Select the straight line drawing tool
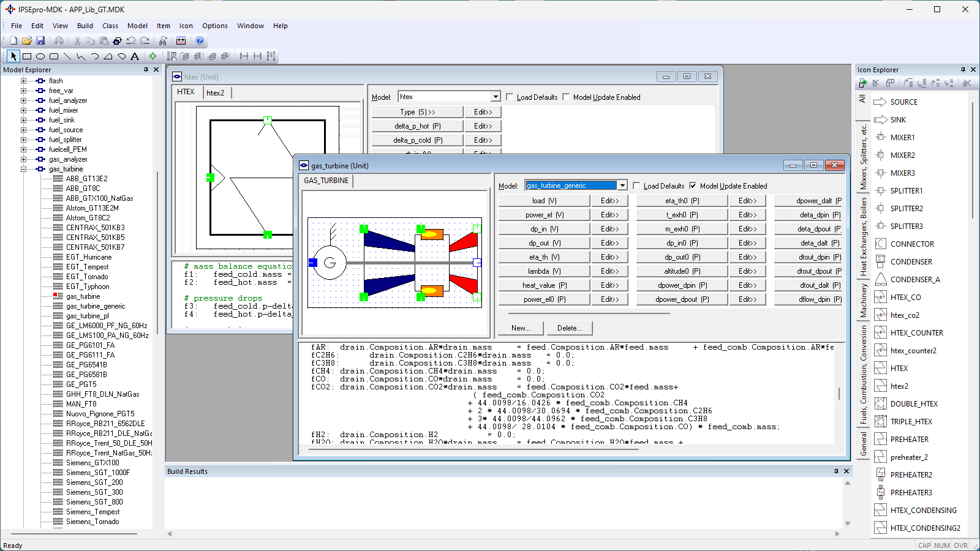Image resolution: width=980 pixels, height=551 pixels. pos(67,56)
